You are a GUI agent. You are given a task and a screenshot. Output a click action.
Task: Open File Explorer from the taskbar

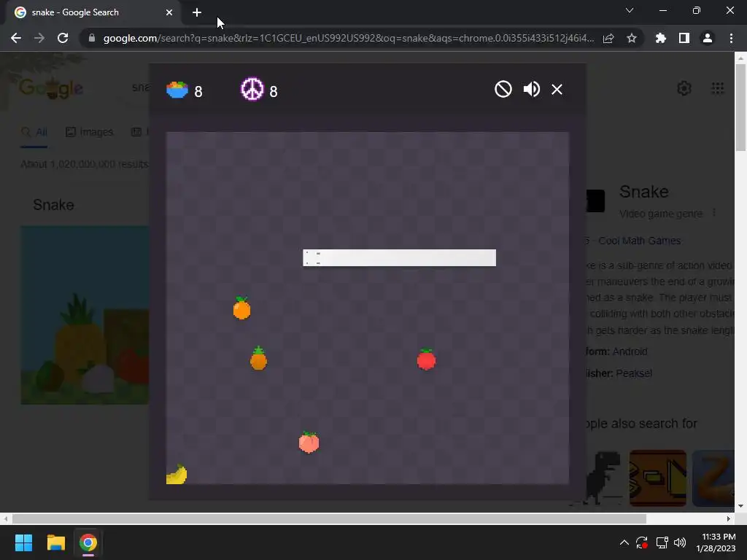pyautogui.click(x=55, y=542)
